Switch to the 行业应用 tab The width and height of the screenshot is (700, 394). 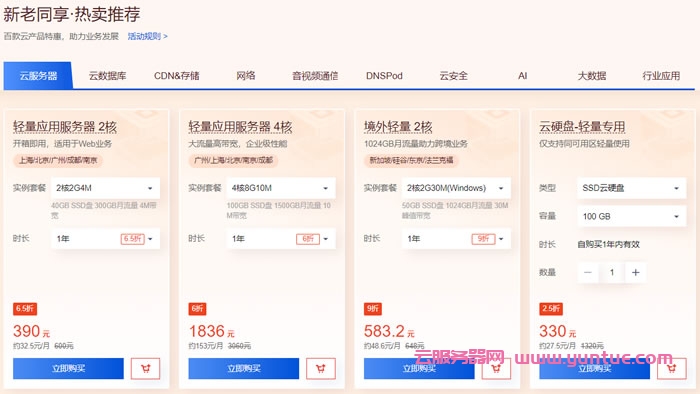tap(661, 75)
